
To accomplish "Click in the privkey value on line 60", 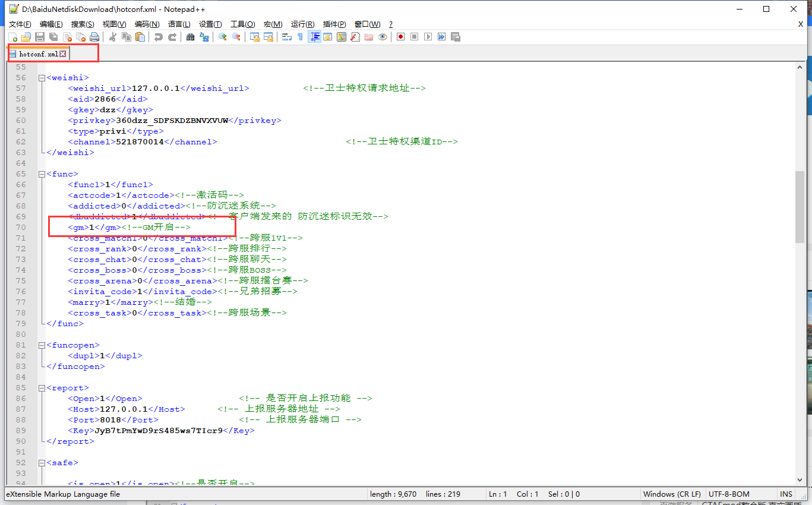I will click(x=172, y=121).
